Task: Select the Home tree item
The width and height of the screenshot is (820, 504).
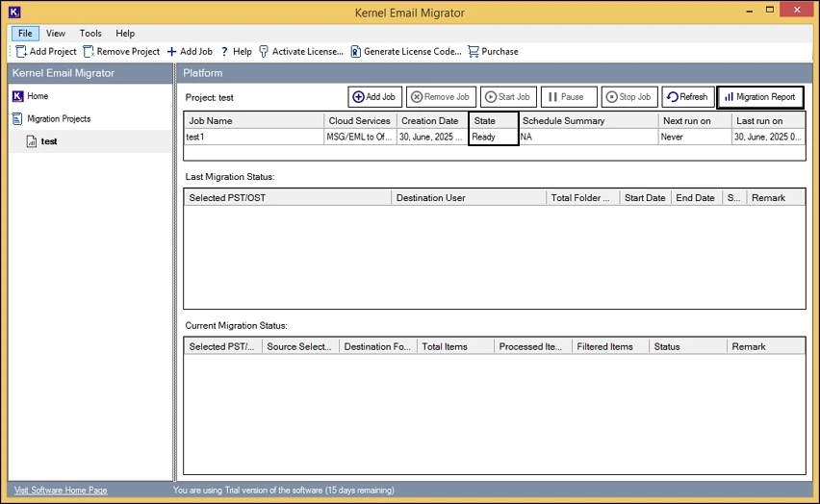Action: point(38,96)
